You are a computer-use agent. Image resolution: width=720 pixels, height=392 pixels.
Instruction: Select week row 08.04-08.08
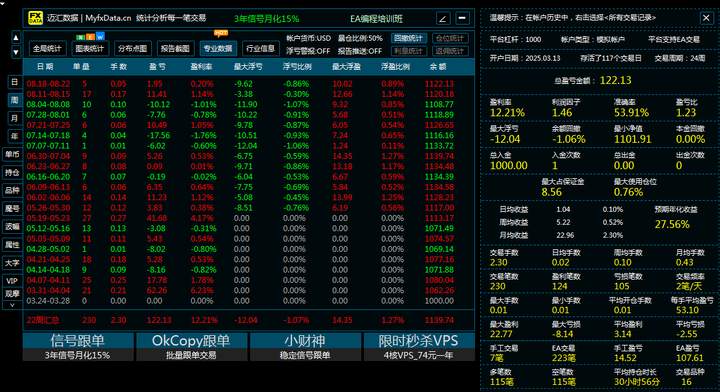click(248, 105)
